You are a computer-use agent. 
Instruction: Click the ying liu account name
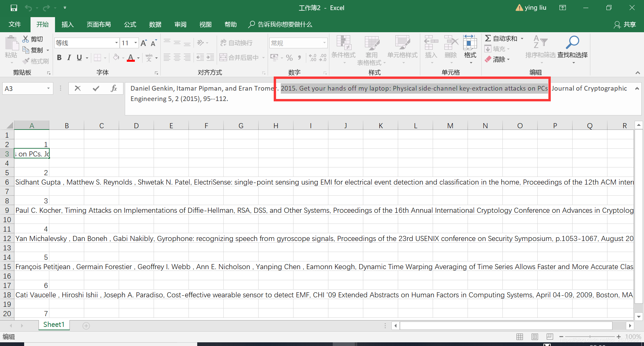[535, 8]
